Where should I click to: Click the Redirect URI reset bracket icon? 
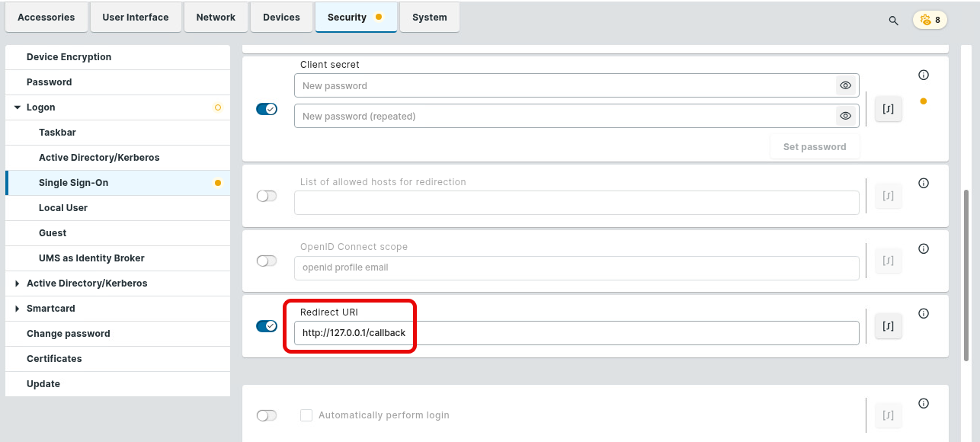[x=888, y=326]
